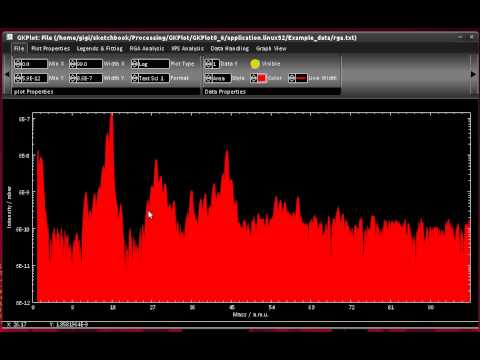
Task: Click the Min Y value field
Action: (34, 78)
